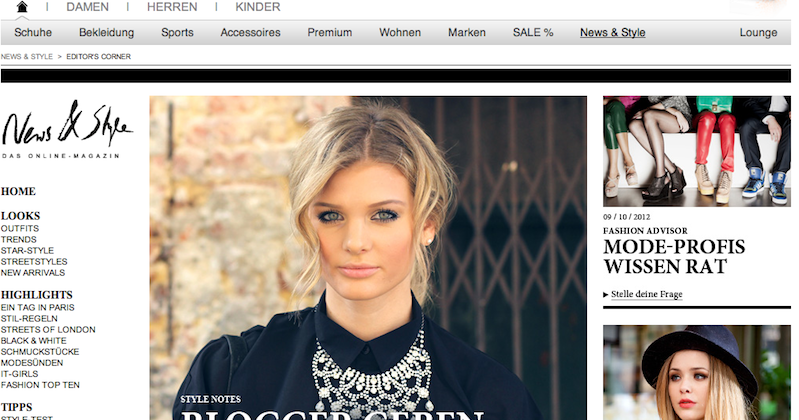Click EDITOR'S CORNER breadcrumb
The width and height of the screenshot is (799, 420).
click(98, 57)
